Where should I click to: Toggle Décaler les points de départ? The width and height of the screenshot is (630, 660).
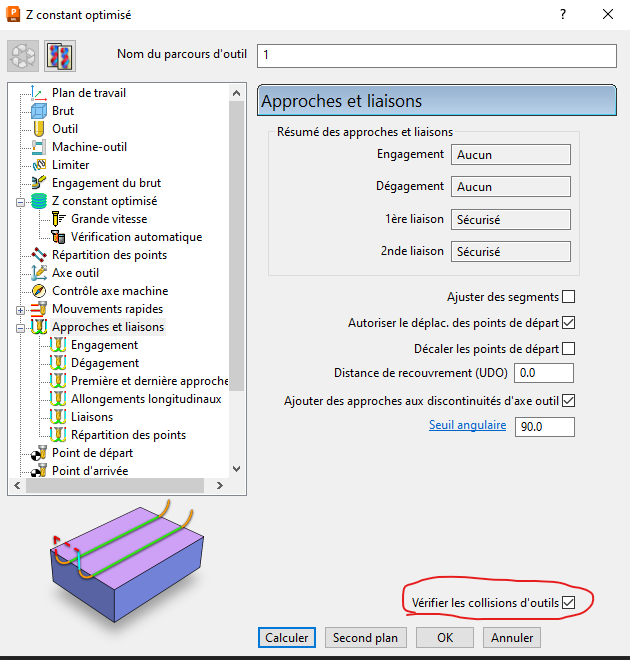(568, 349)
